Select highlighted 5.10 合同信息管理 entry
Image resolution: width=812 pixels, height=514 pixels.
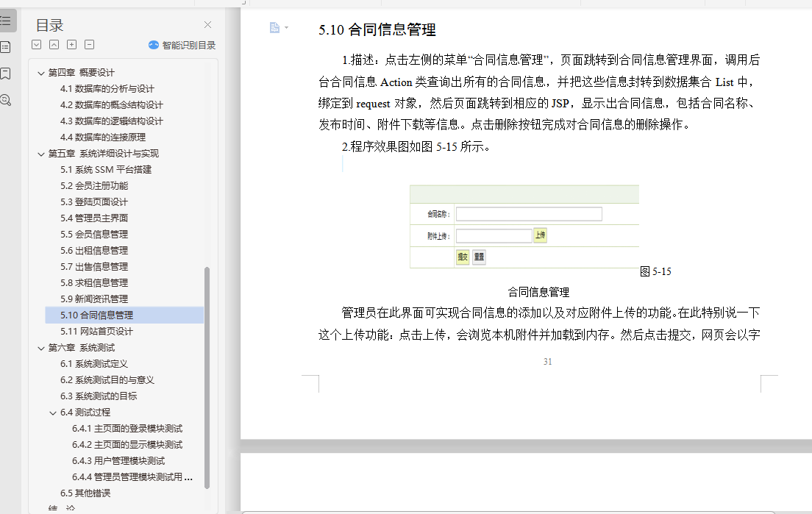tap(124, 315)
